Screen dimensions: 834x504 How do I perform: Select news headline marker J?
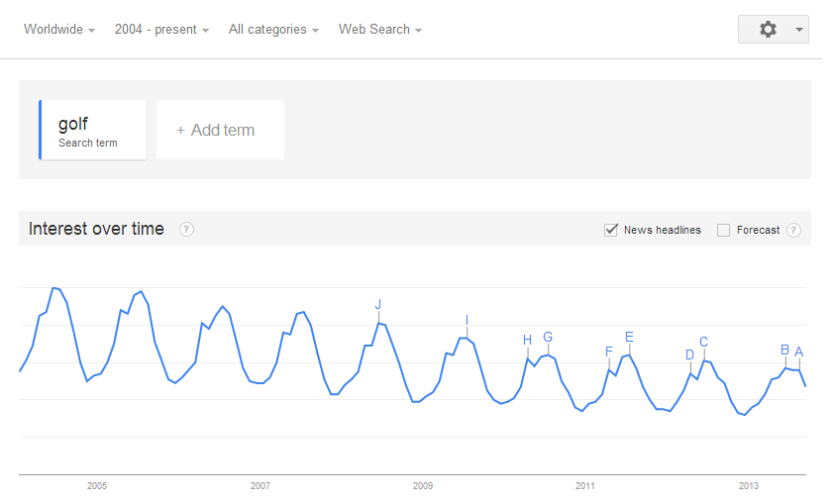pyautogui.click(x=378, y=304)
